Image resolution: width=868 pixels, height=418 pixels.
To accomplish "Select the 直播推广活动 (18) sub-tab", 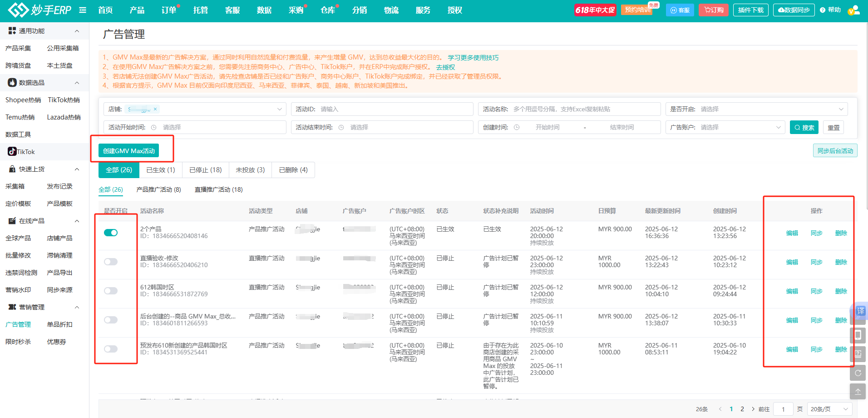I will 219,189.
